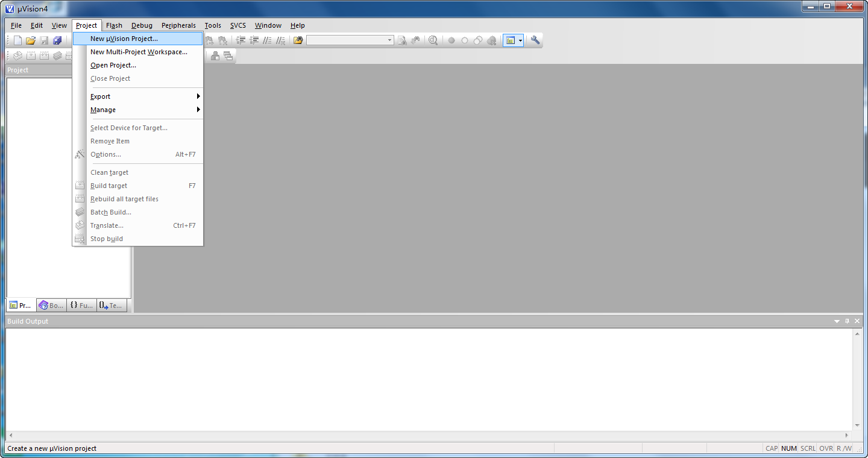Screen dimensions: 868x458
Task: Click the Manage Multi-Project Workspace icon
Action: pyautogui.click(x=228, y=56)
